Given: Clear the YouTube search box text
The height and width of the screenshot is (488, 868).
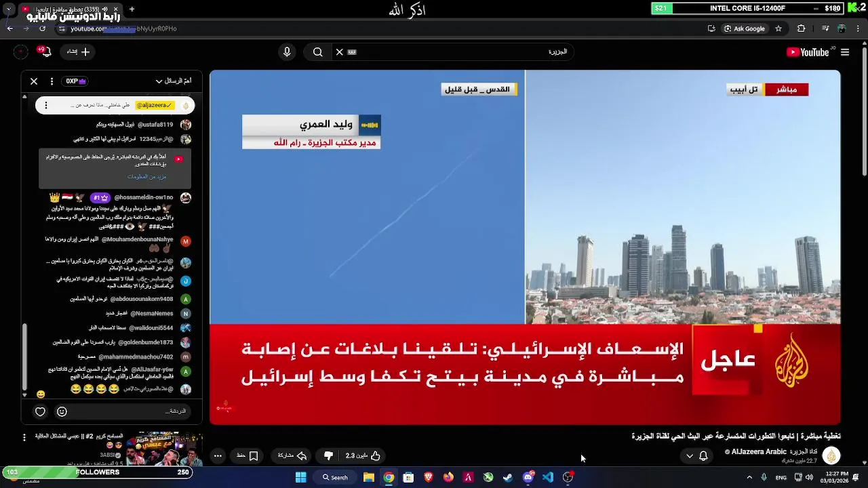Looking at the screenshot, I should (x=340, y=52).
